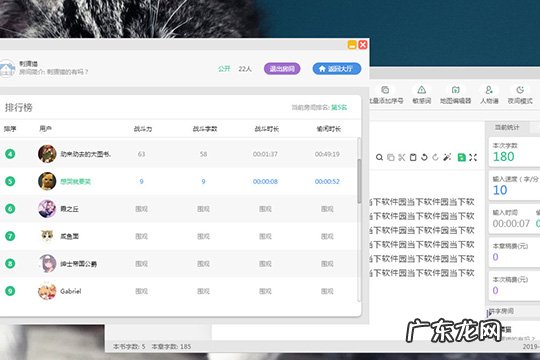
Task: Click the word count value 58
Action: (203, 154)
